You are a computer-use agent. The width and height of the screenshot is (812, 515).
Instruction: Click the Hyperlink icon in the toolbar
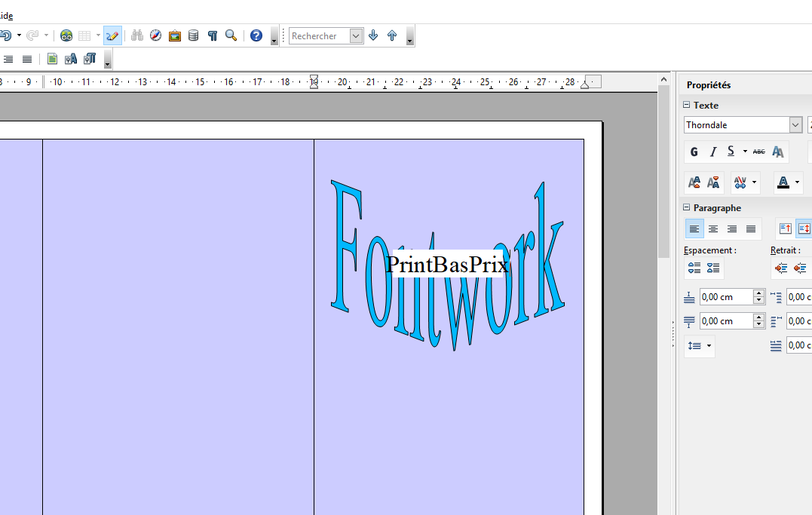(66, 35)
